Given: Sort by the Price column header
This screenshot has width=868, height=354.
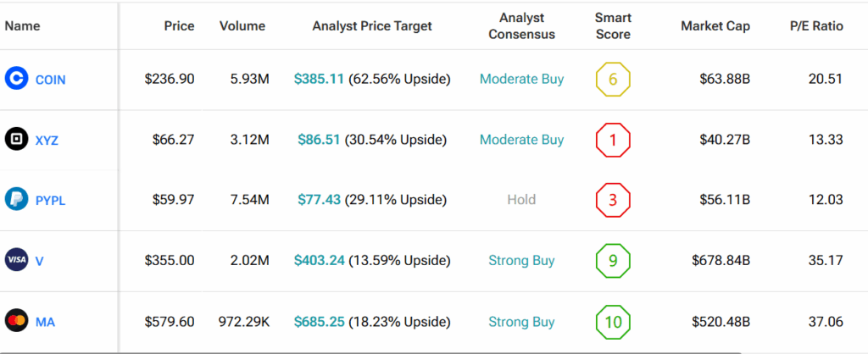Looking at the screenshot, I should coord(179,26).
